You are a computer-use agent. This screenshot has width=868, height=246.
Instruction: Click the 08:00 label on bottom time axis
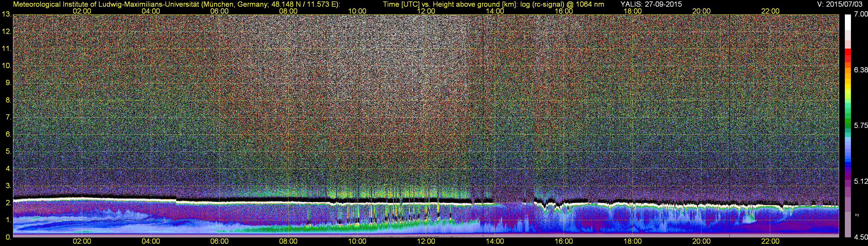pyautogui.click(x=288, y=241)
